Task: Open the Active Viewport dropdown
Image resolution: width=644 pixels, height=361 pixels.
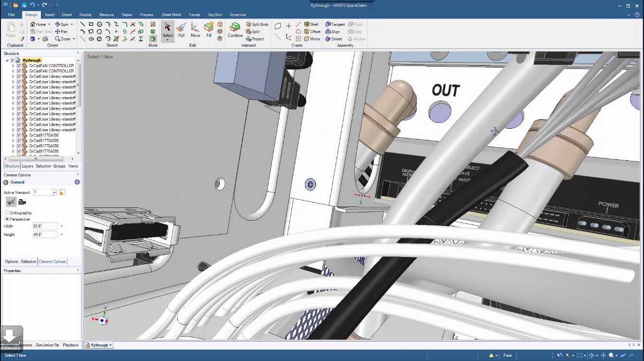Action: tap(54, 192)
